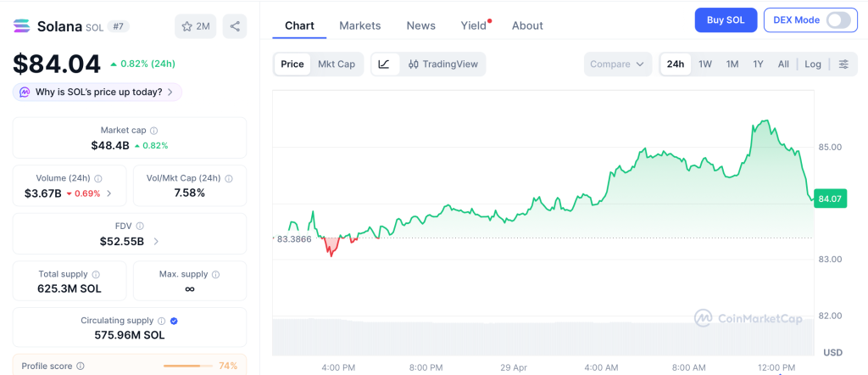Click the FDV info icon
Image resolution: width=868 pixels, height=375 pixels.
click(140, 227)
